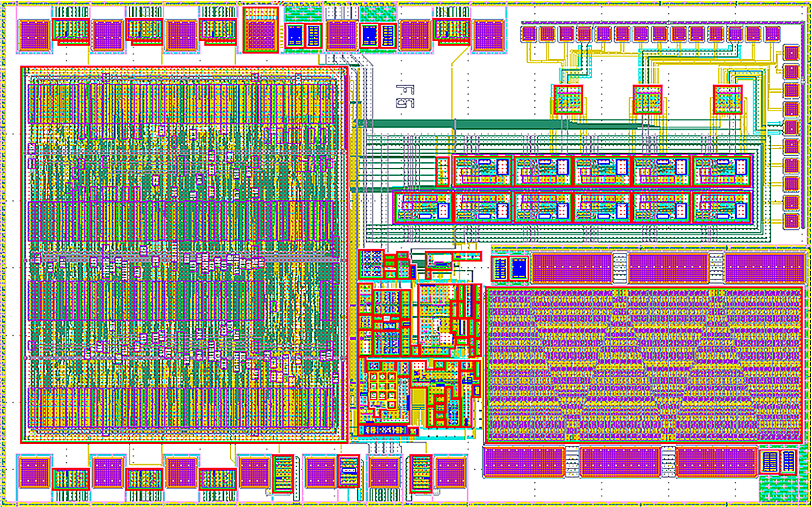Click the middle of three small red-bordered cells
812x507 pixels.
(647, 100)
